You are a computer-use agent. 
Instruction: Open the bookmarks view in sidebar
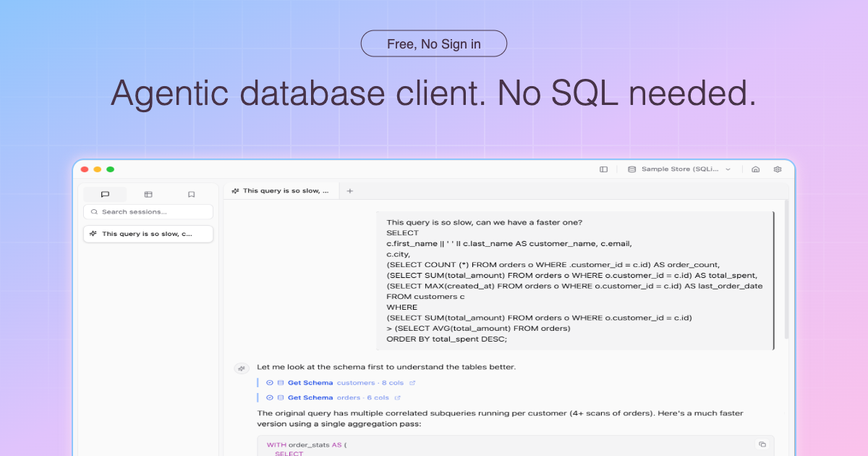[x=191, y=194]
